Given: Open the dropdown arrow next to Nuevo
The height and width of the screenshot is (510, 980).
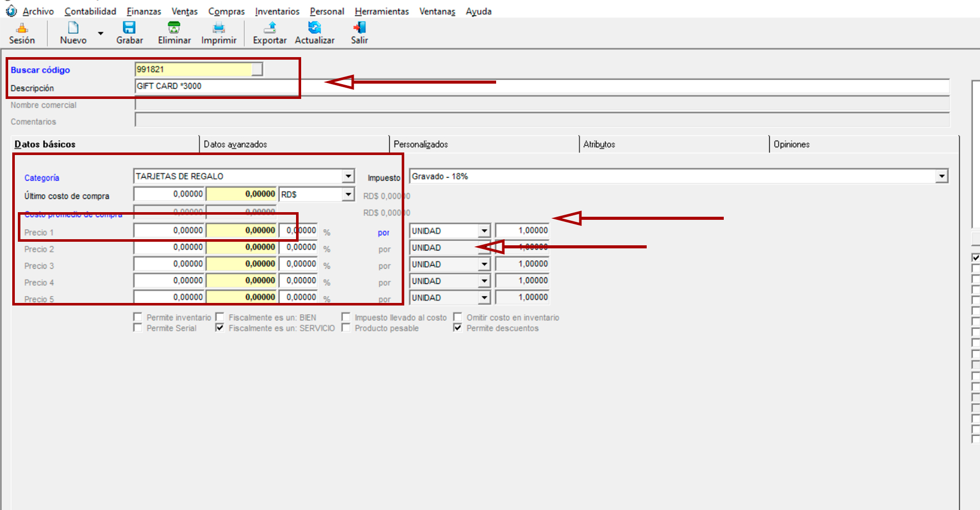Looking at the screenshot, I should click(x=101, y=34).
